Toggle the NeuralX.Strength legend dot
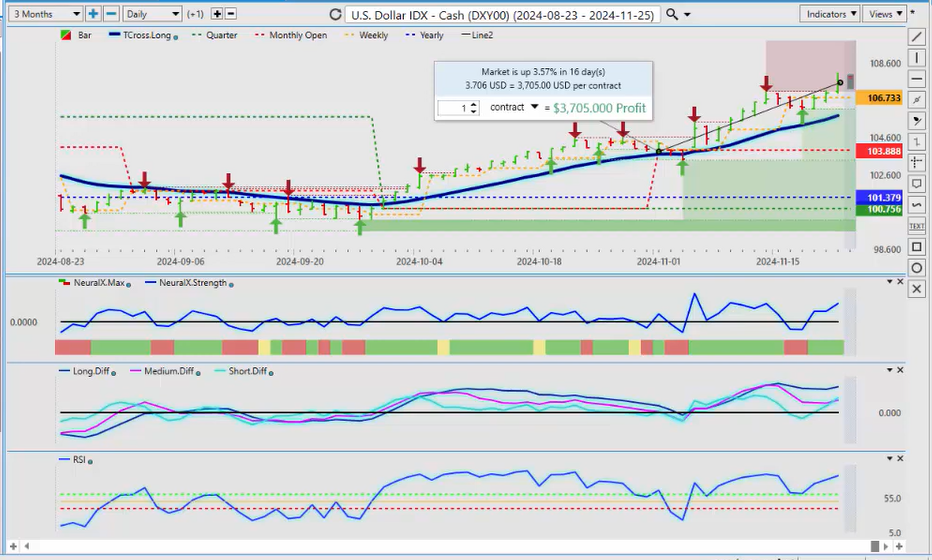 coord(233,285)
